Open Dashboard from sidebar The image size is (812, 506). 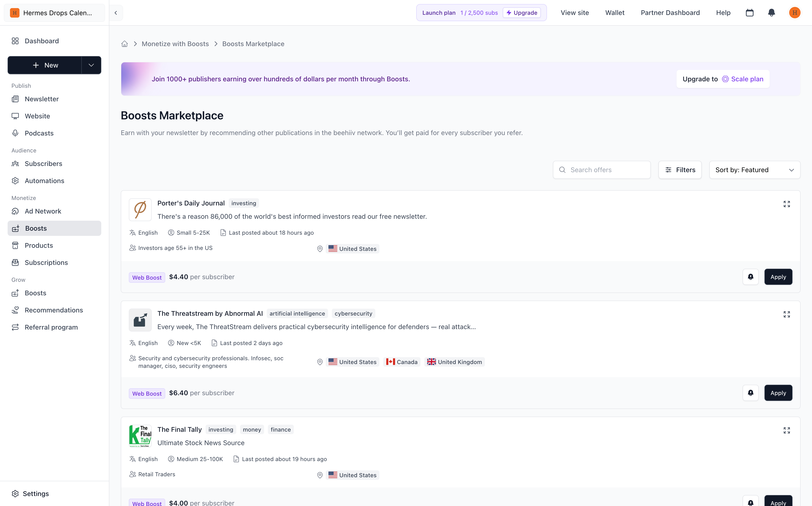coord(54,41)
